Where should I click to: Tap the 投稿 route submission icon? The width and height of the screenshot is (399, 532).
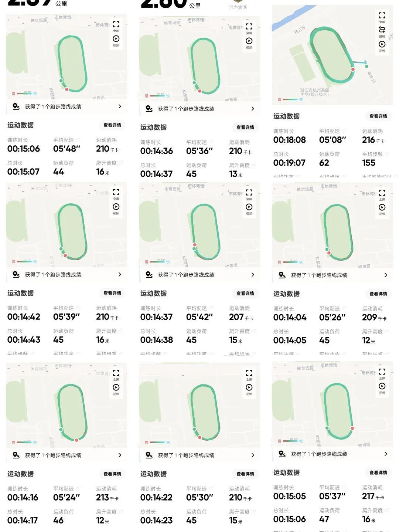coord(382,30)
